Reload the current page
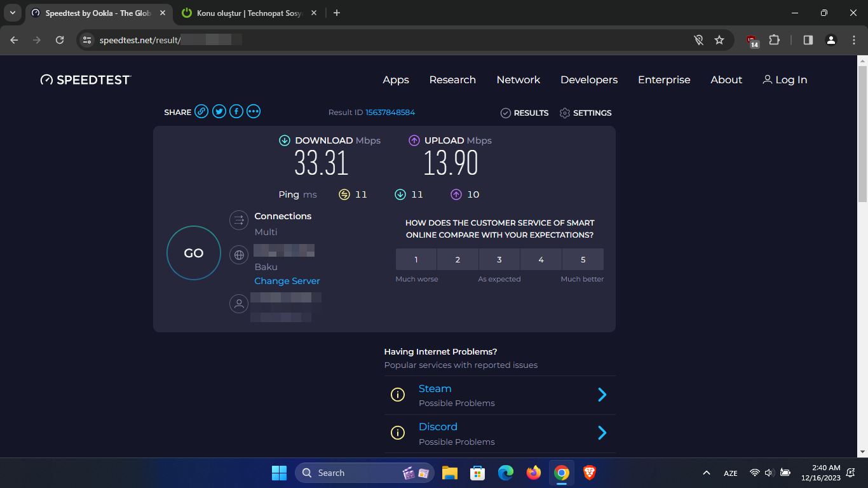The height and width of the screenshot is (488, 868). click(x=60, y=40)
